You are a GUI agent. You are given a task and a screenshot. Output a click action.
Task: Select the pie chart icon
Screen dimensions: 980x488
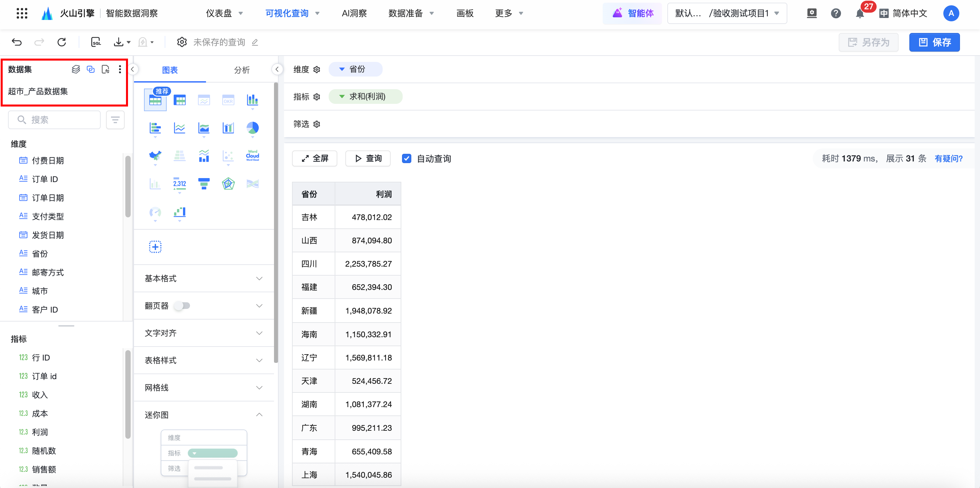(252, 128)
